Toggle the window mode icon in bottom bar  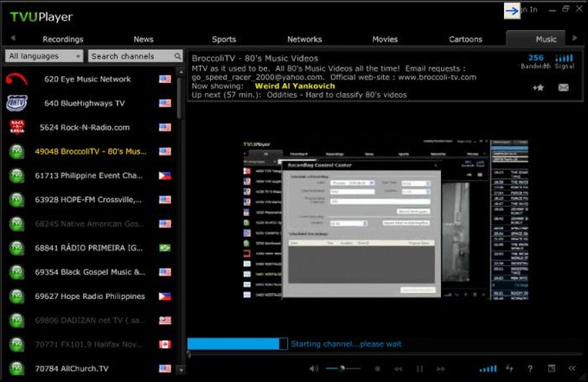tap(552, 368)
